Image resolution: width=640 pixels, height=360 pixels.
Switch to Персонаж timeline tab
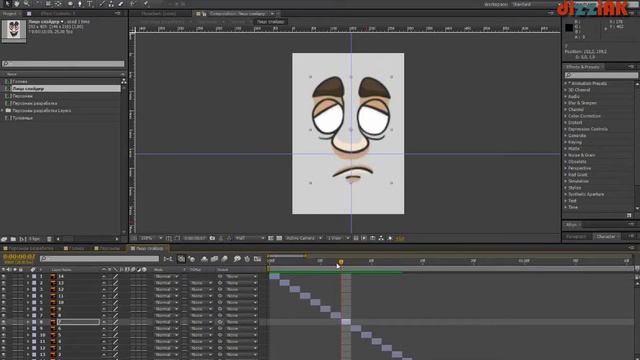pyautogui.click(x=107, y=248)
